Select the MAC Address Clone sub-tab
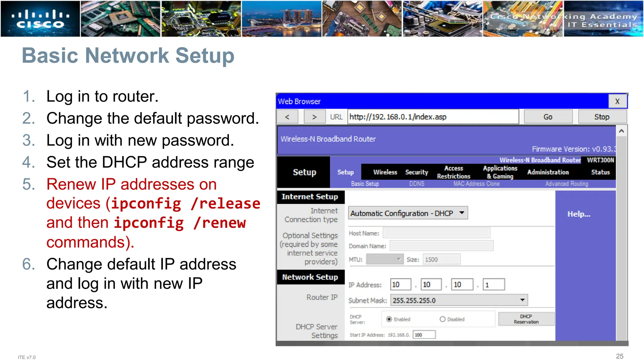The image size is (644, 362). [476, 184]
